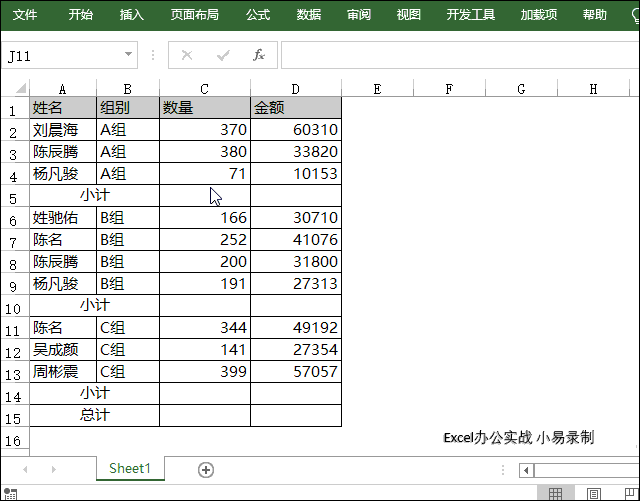Image resolution: width=640 pixels, height=501 pixels.
Task: Select column G header
Action: tap(521, 88)
